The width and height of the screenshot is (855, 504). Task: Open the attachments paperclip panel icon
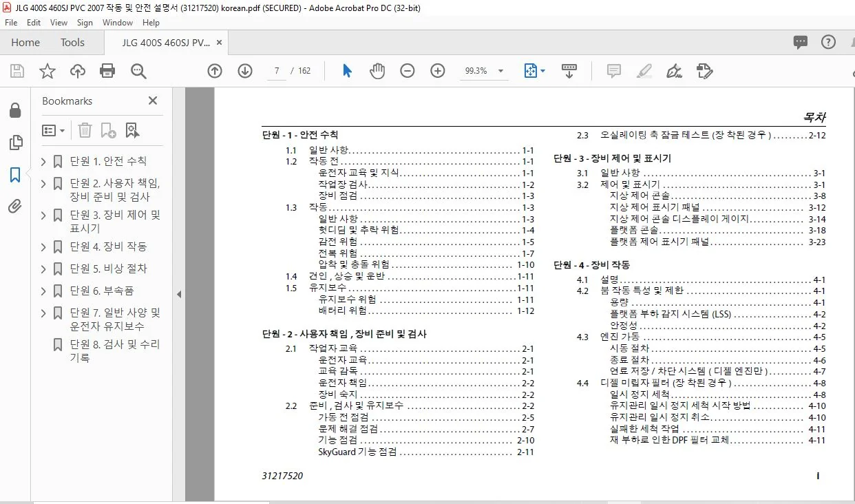[x=14, y=207]
